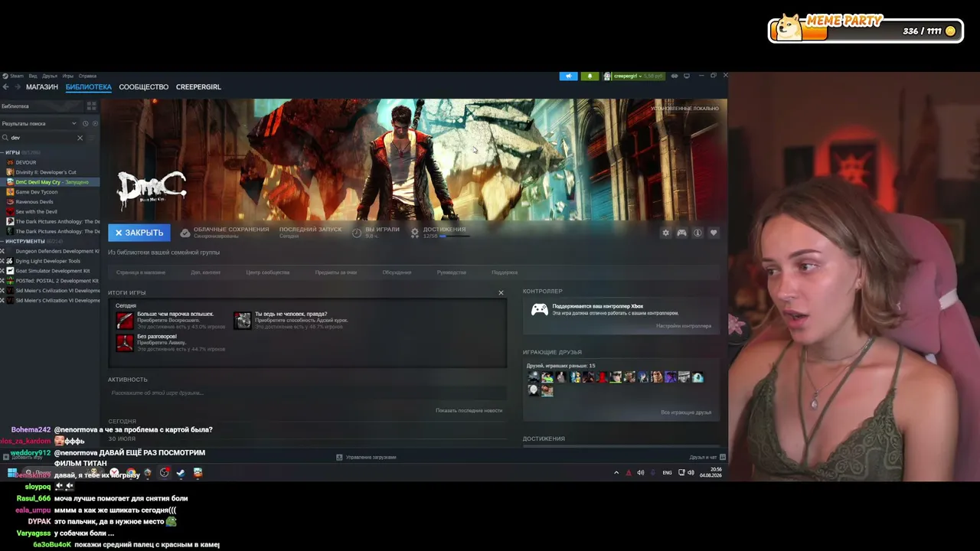Open Предметы за очки link
The height and width of the screenshot is (551, 980).
336,272
